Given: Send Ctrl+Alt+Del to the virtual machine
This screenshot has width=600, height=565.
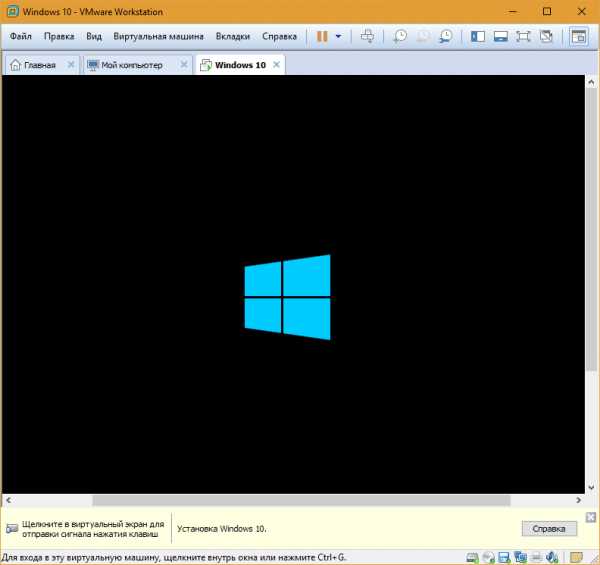Looking at the screenshot, I should pyautogui.click(x=367, y=36).
